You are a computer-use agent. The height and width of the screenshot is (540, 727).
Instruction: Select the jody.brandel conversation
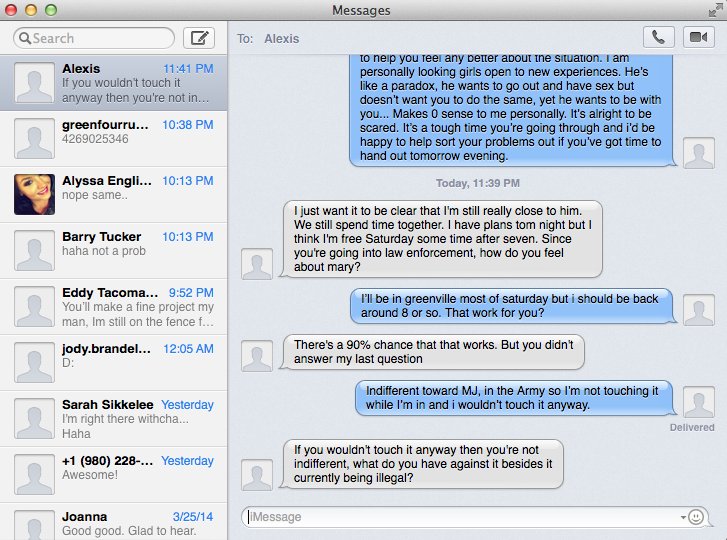click(x=114, y=362)
